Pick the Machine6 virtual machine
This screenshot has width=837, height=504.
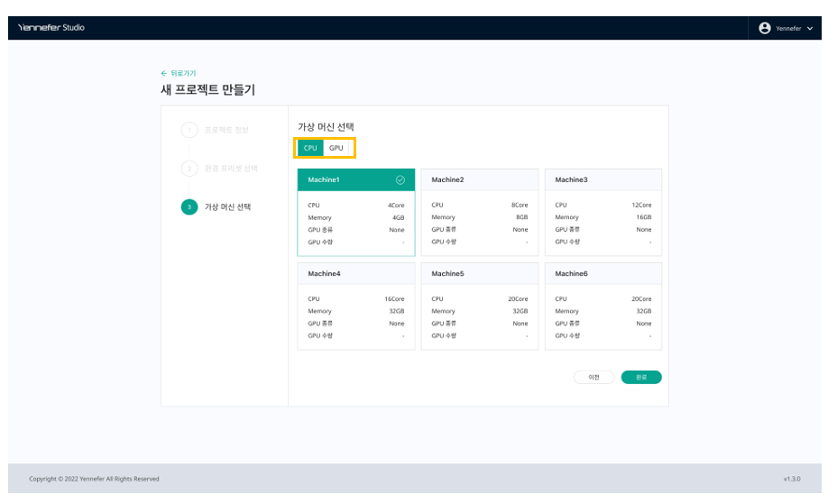602,307
